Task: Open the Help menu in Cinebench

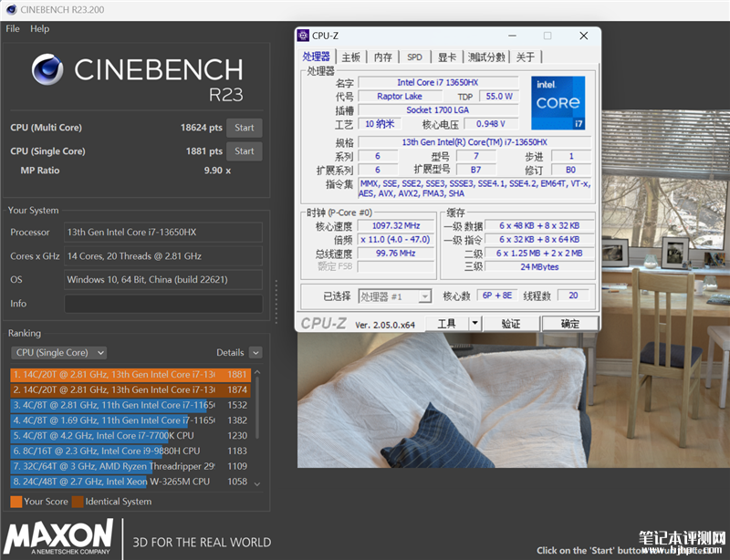Action: click(x=39, y=29)
